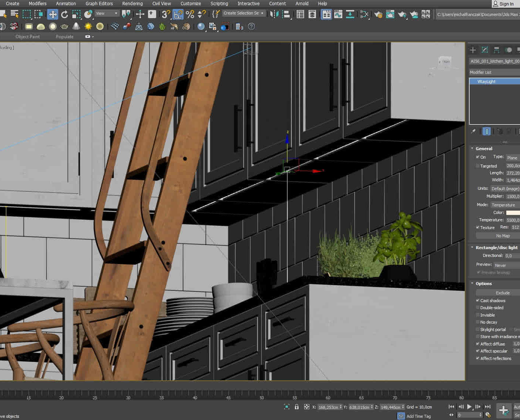
Task: Disable Cast shadows option
Action: [478, 300]
